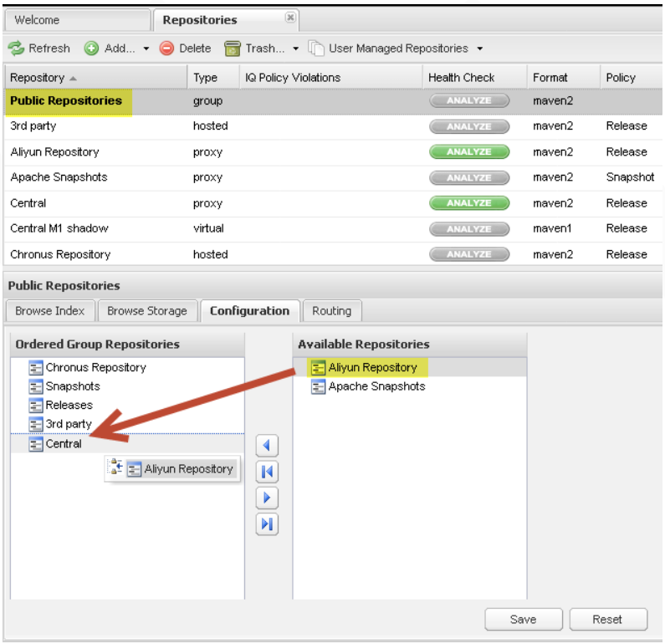Select 3rd party in Ordered Group Repositories

pyautogui.click(x=127, y=424)
